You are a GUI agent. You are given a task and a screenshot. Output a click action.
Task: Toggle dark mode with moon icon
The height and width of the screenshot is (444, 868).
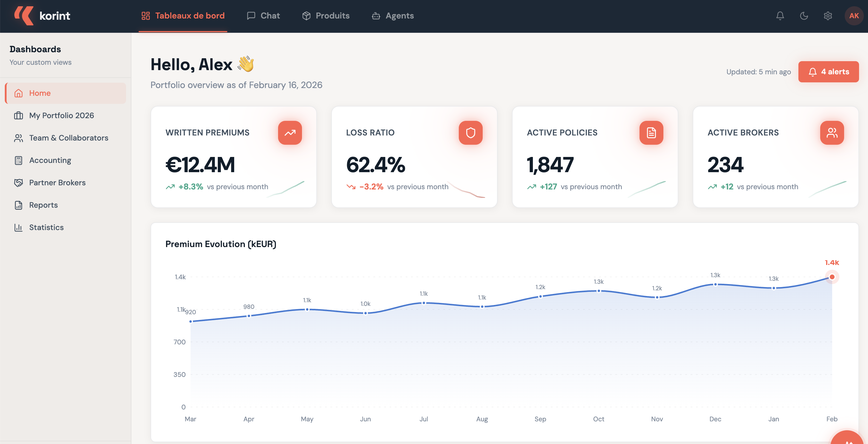(x=804, y=16)
